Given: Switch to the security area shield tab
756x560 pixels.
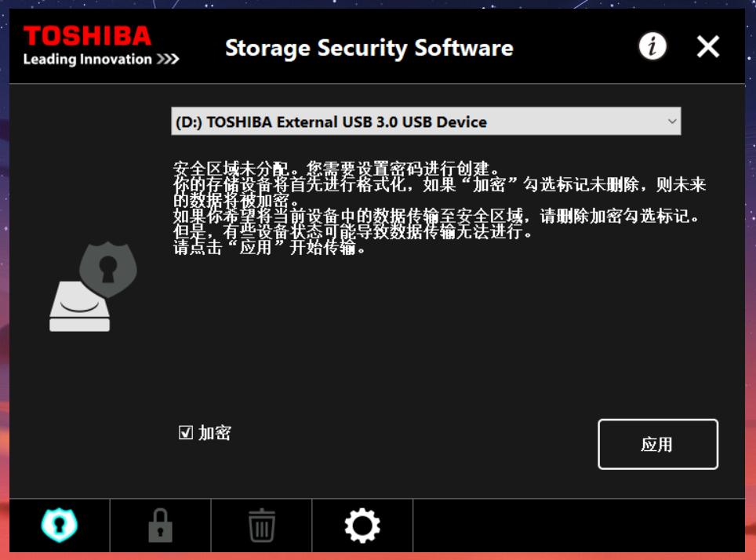Looking at the screenshot, I should (x=60, y=525).
